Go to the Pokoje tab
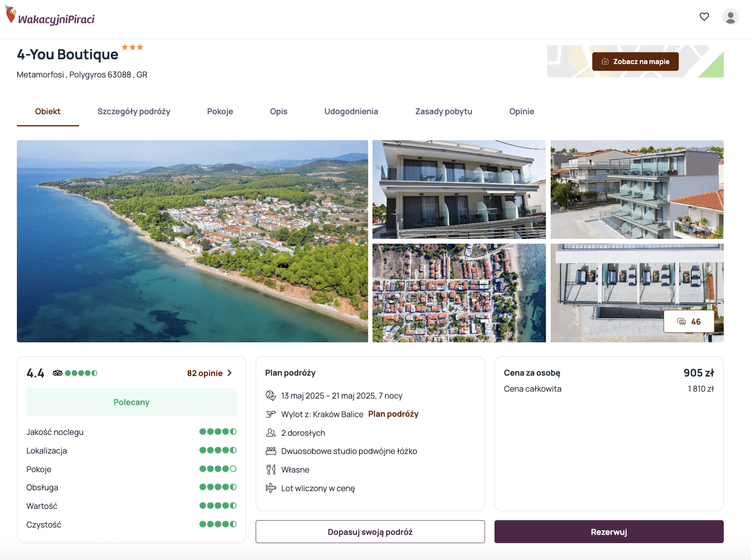 click(x=220, y=112)
